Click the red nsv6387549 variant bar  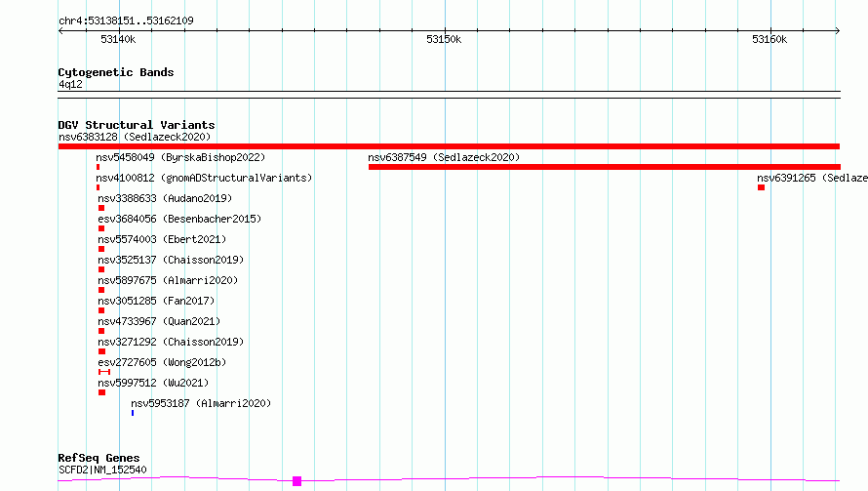click(x=605, y=167)
